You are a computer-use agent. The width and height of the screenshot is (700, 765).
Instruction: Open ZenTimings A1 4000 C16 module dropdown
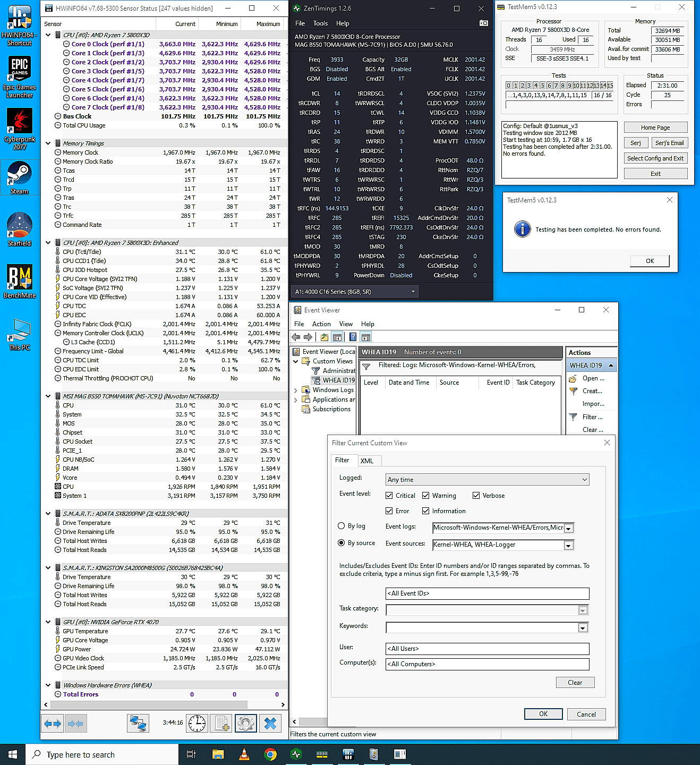[355, 291]
